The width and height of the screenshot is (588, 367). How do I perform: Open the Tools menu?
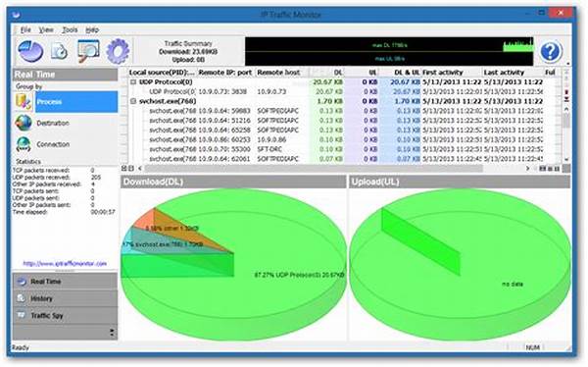click(x=70, y=29)
